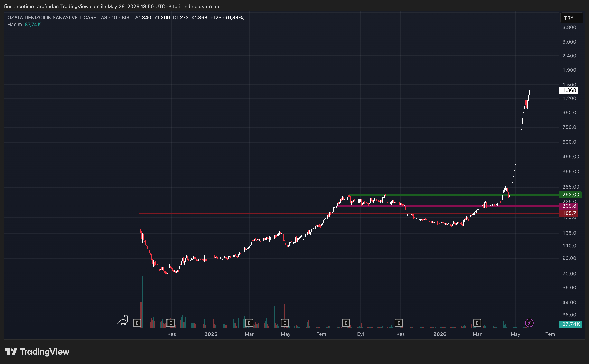The width and height of the screenshot is (589, 364).
Task: Click the earnings E marker near Kas 2025
Action: tap(399, 323)
